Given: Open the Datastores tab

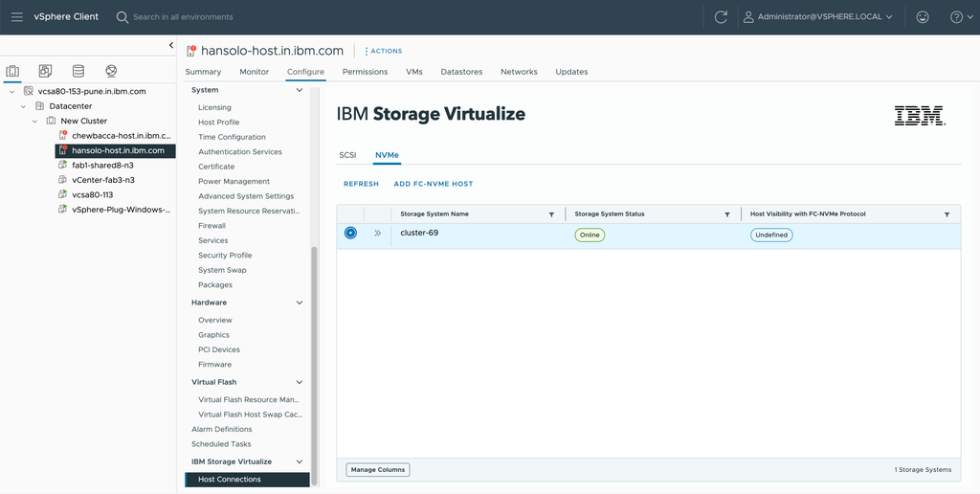Looking at the screenshot, I should coord(461,72).
